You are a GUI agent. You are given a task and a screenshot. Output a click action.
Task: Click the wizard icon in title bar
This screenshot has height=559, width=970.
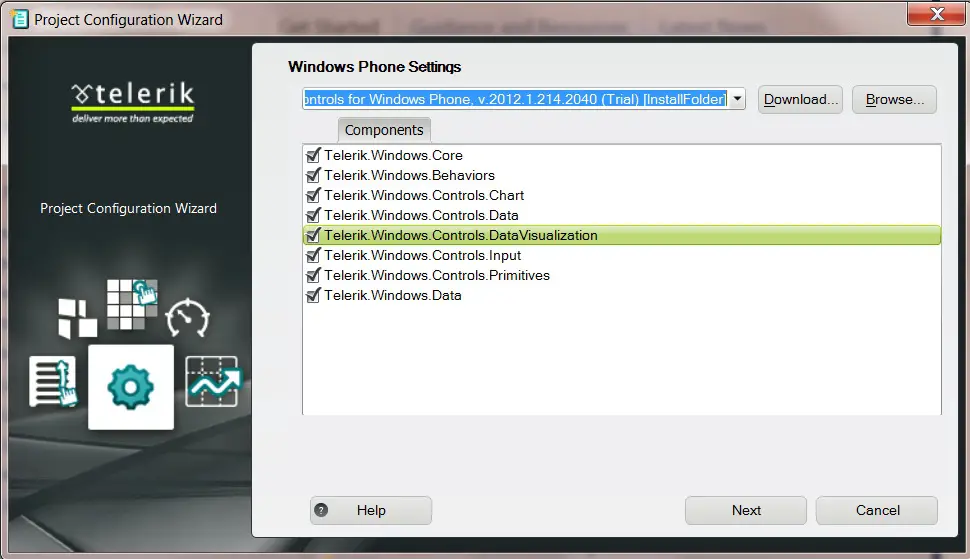(x=19, y=19)
